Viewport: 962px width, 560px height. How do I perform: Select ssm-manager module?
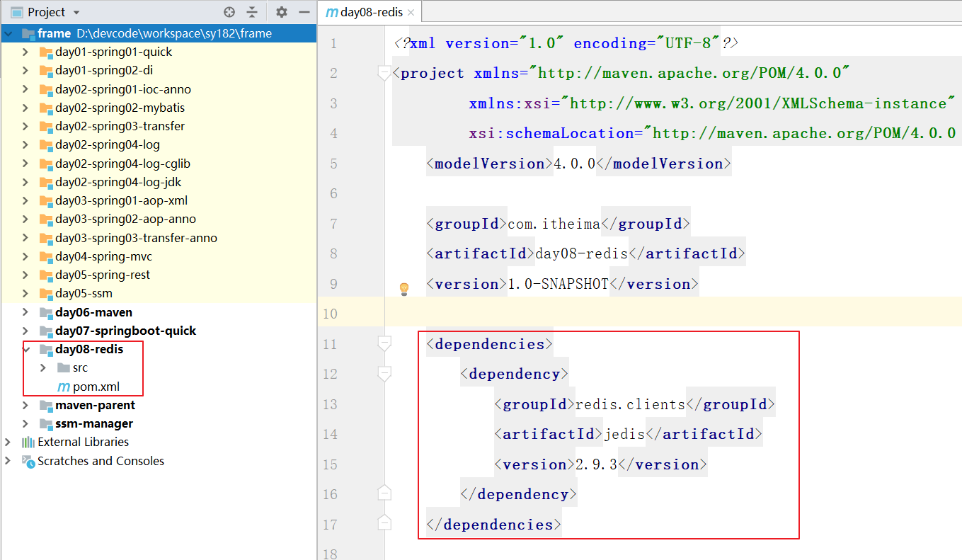click(94, 423)
